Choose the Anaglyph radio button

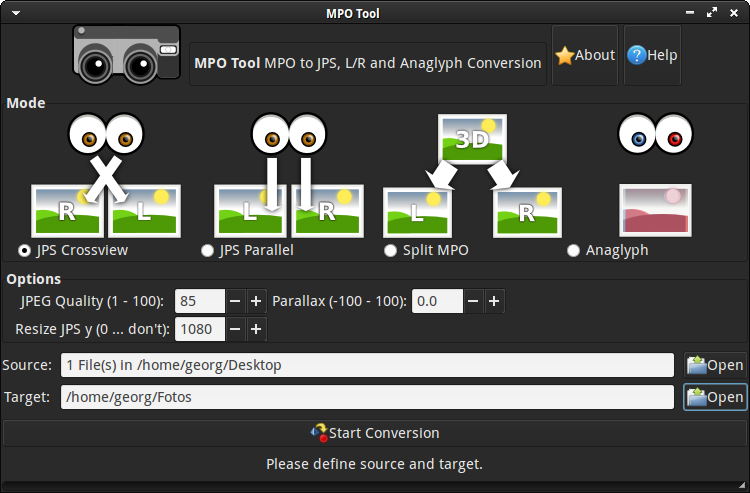pos(573,250)
